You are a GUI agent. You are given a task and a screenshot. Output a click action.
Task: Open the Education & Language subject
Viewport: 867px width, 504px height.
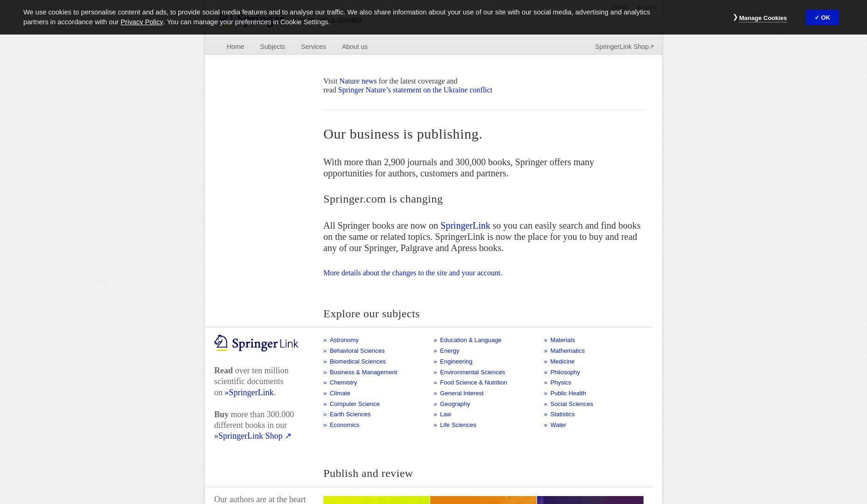[470, 340]
